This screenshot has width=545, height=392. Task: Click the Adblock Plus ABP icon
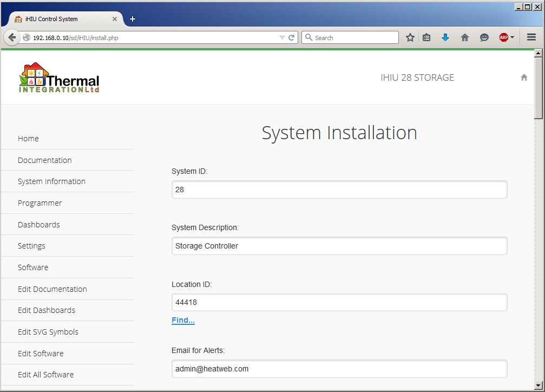pos(504,37)
